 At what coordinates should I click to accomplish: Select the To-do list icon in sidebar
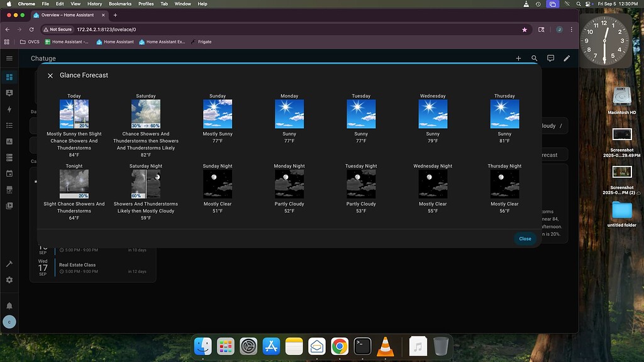click(x=9, y=125)
